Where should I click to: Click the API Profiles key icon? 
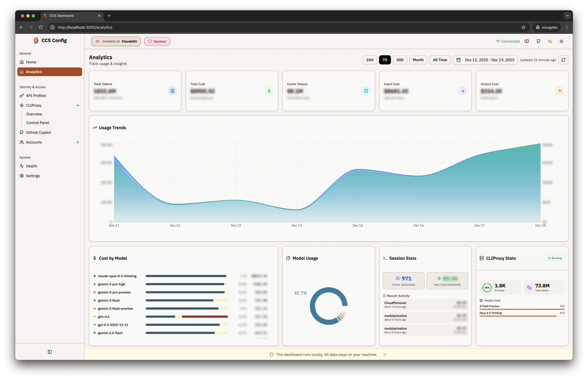pyautogui.click(x=22, y=95)
